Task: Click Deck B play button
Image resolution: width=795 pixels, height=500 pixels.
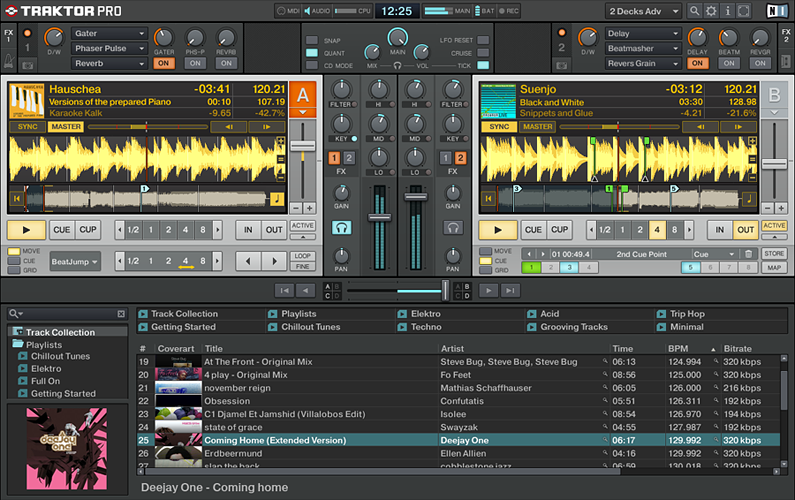Action: 498,230
